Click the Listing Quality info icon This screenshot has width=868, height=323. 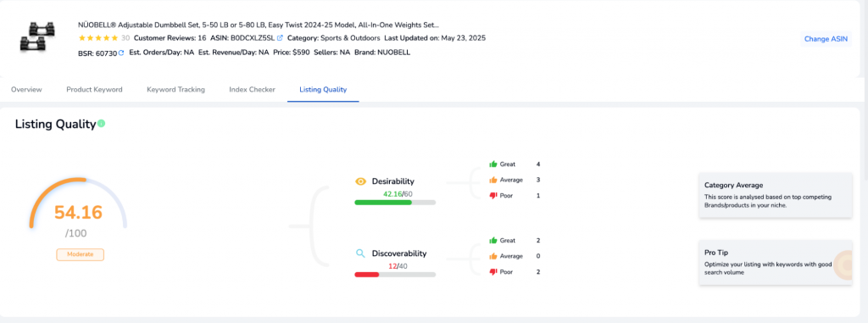click(x=102, y=124)
